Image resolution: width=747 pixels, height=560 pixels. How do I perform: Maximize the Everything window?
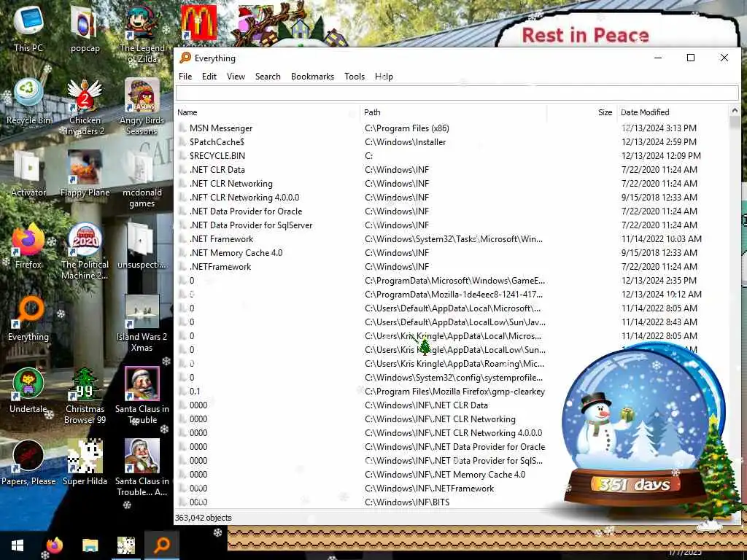coord(691,58)
